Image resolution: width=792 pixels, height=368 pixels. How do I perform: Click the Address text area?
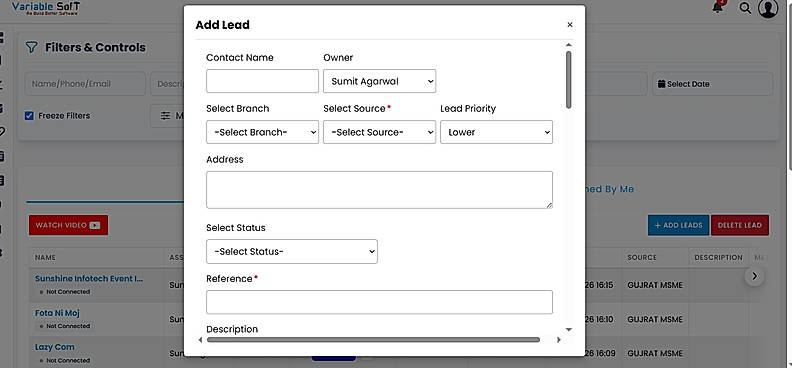coord(379,190)
